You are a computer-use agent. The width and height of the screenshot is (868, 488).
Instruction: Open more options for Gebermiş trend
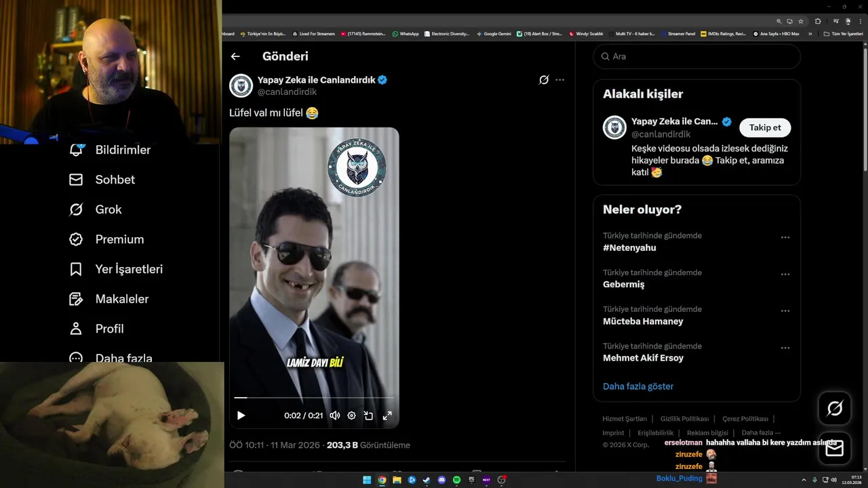click(x=785, y=274)
